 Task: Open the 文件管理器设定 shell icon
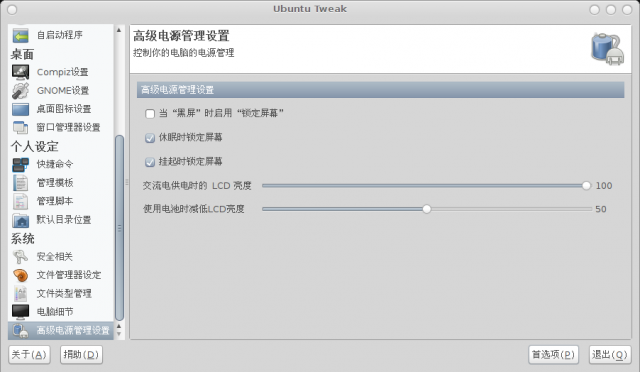[20, 275]
